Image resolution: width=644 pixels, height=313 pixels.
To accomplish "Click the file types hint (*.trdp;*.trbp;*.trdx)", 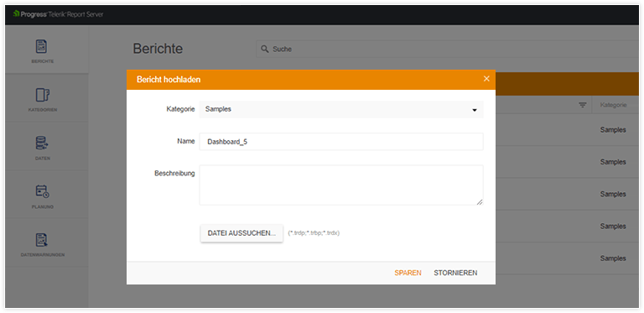I will 314,233.
